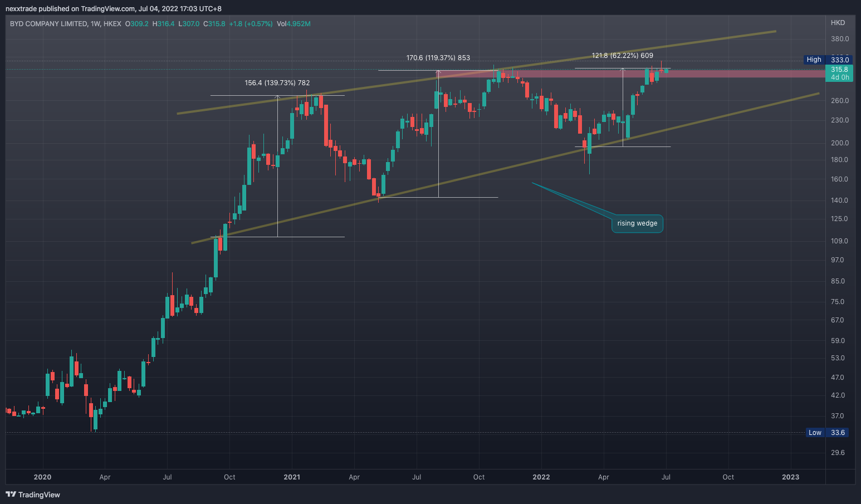This screenshot has width=861, height=504.
Task: Click the 2020 label on time axis
Action: click(42, 477)
